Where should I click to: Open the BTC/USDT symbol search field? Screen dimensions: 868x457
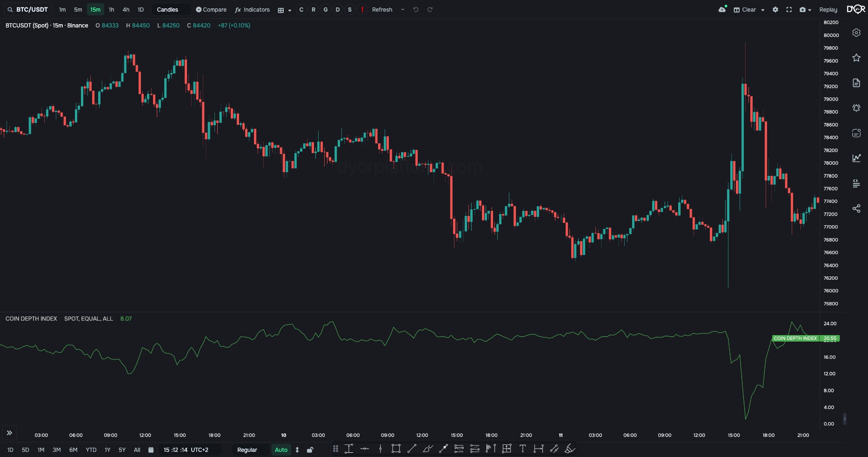(27, 9)
